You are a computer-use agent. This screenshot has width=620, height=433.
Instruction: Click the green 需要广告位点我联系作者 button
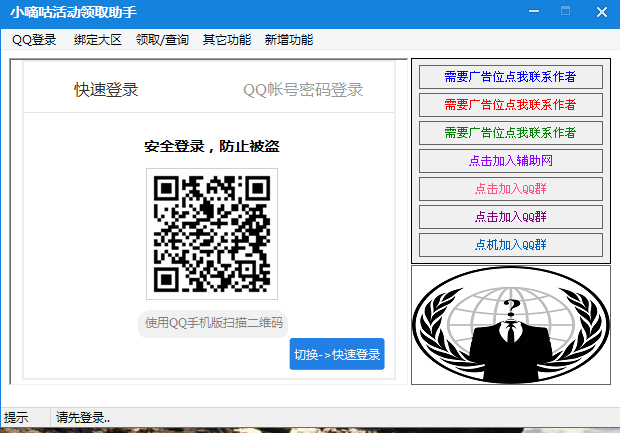[x=510, y=133]
